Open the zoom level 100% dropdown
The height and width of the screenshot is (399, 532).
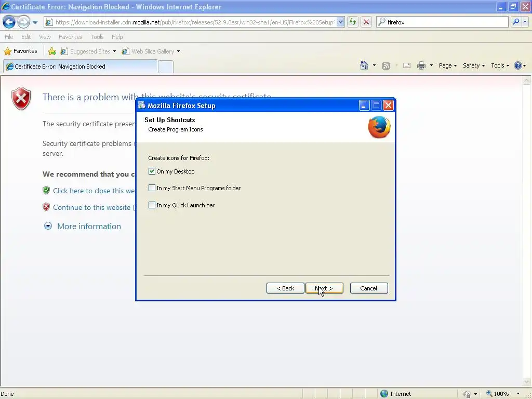518,394
